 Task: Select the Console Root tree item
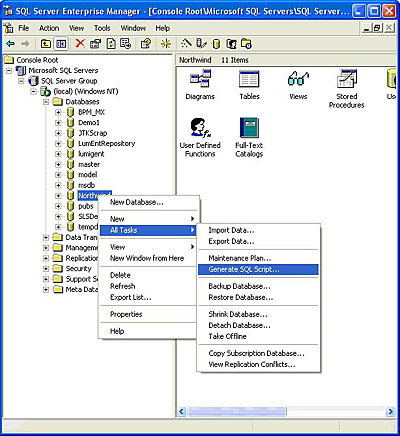pyautogui.click(x=37, y=60)
